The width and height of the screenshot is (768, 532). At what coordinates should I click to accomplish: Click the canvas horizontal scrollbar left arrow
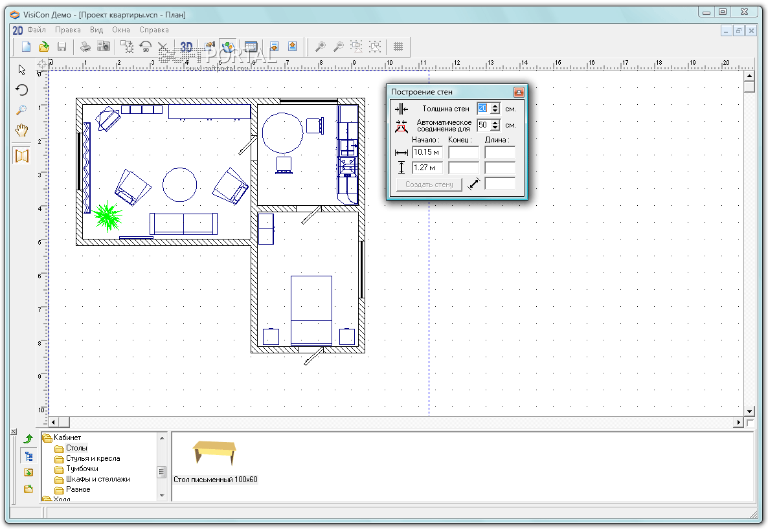pos(54,422)
